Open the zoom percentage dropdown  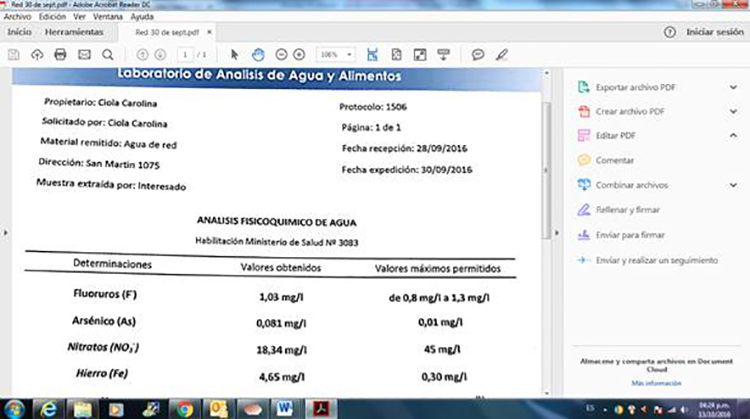click(x=349, y=55)
